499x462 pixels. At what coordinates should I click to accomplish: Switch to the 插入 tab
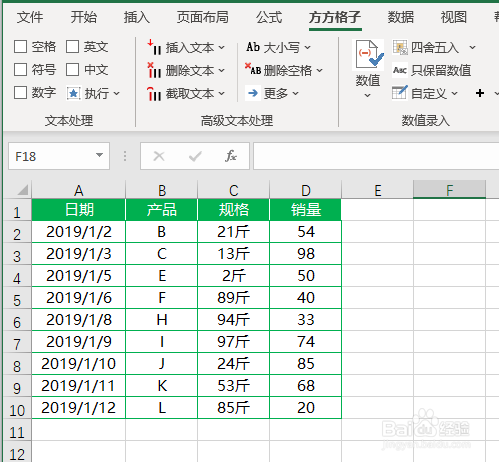137,17
